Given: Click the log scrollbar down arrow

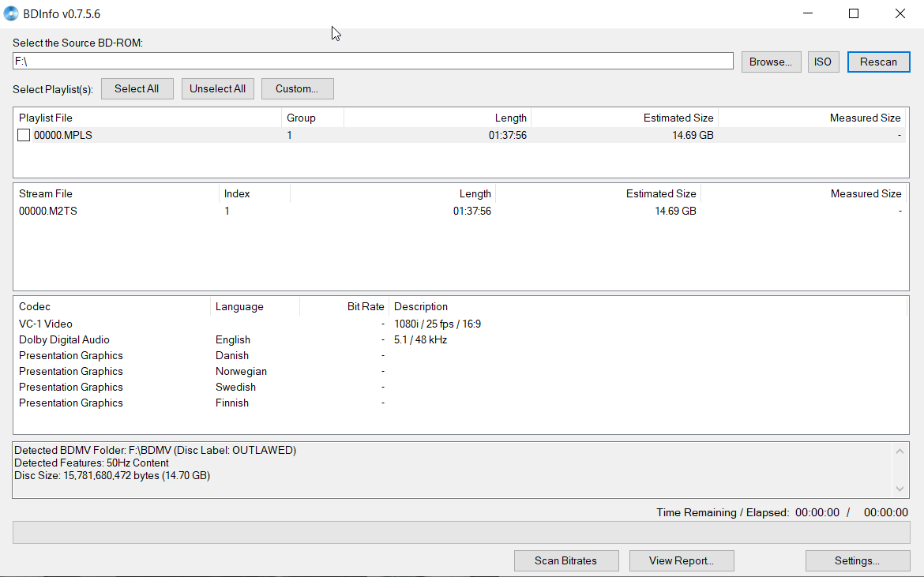Looking at the screenshot, I should 900,489.
